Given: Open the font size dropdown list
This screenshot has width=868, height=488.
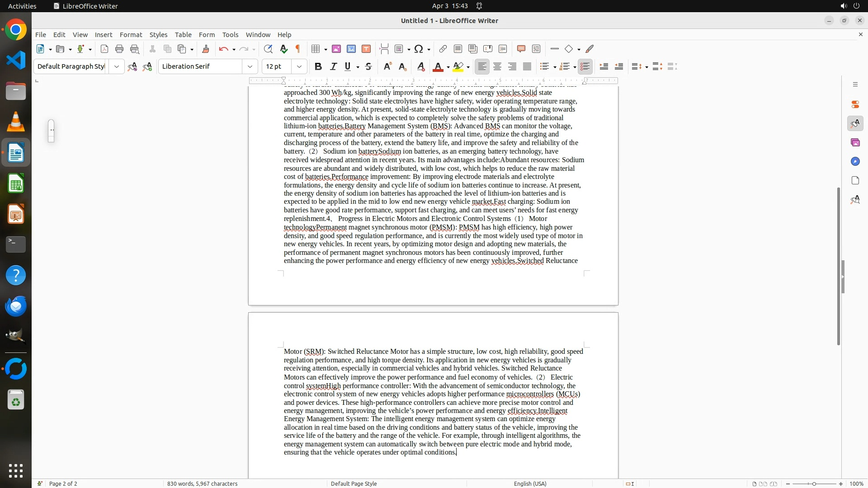Looking at the screenshot, I should (299, 66).
